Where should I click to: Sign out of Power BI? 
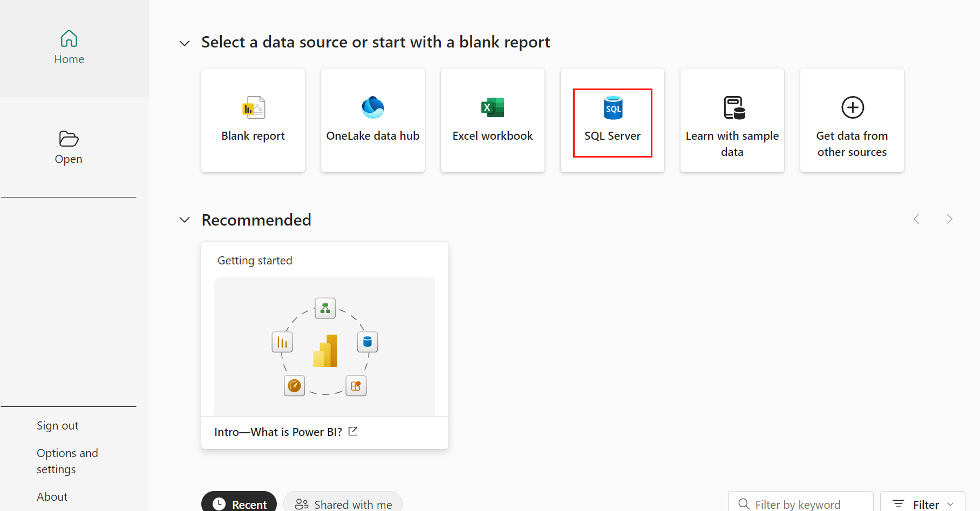coord(57,425)
